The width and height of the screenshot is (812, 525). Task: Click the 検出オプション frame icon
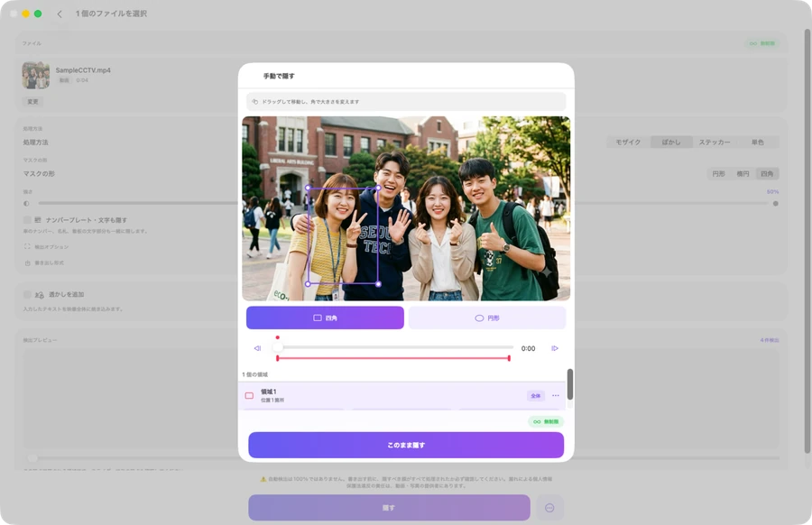(27, 246)
